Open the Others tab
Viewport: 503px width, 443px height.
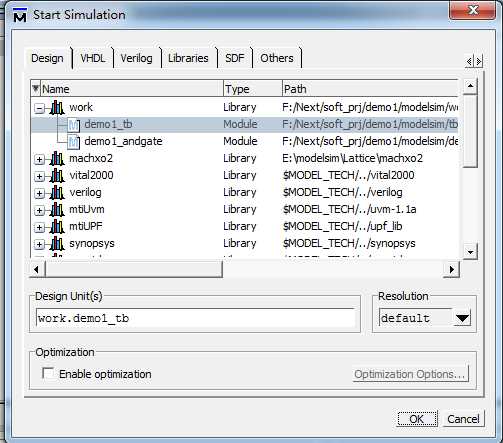click(277, 58)
